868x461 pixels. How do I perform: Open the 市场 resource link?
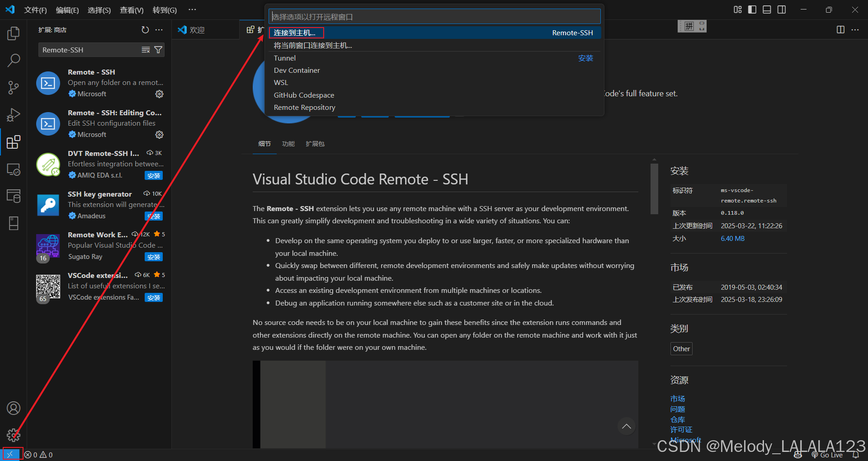pyautogui.click(x=678, y=399)
